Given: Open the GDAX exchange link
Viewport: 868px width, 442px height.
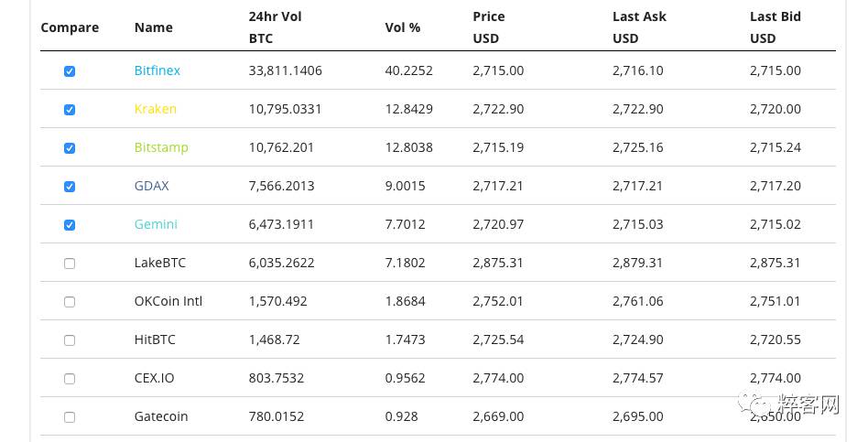Looking at the screenshot, I should point(152,186).
